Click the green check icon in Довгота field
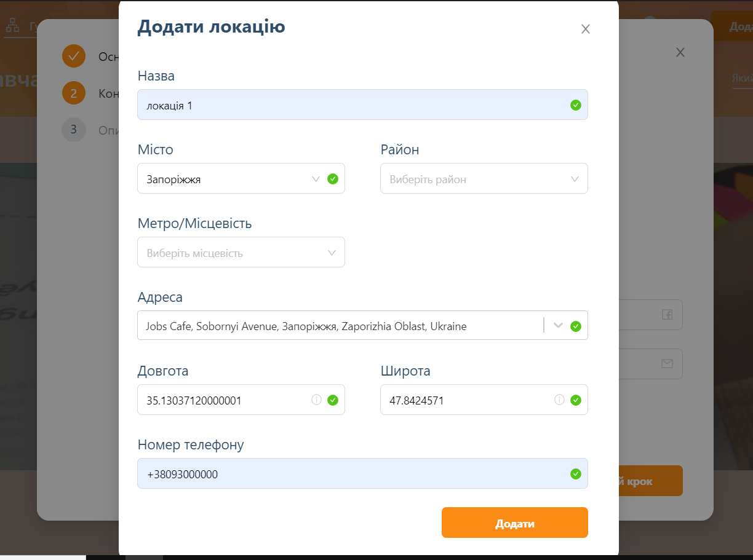Viewport: 753px width, 560px height. coord(333,400)
